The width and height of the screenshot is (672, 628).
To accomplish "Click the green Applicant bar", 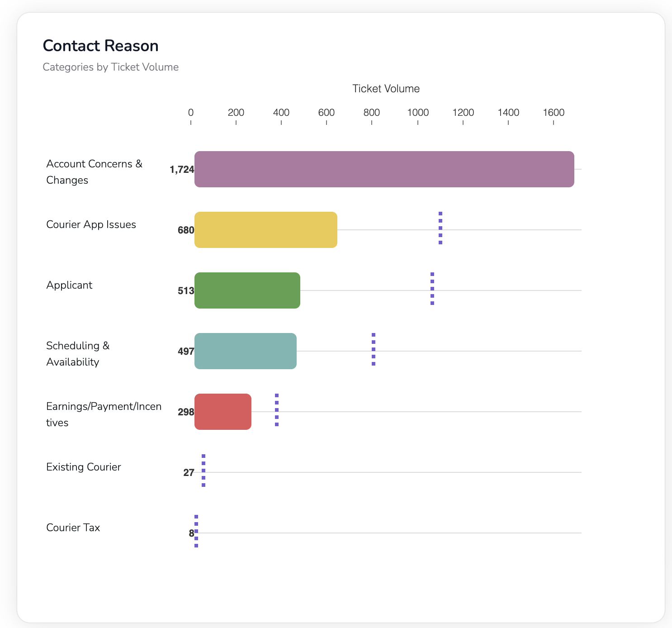I will 247,290.
